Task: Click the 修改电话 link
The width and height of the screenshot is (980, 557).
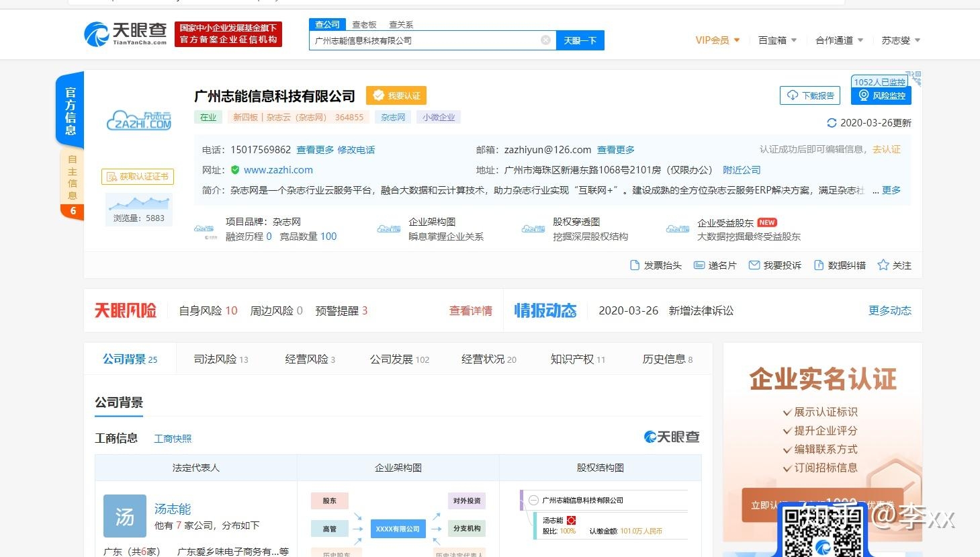Action: [x=356, y=150]
